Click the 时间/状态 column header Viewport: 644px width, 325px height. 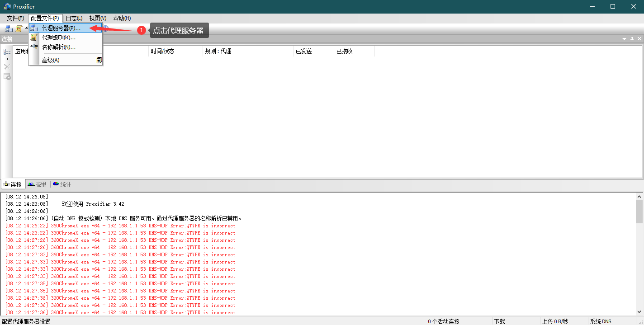(175, 51)
